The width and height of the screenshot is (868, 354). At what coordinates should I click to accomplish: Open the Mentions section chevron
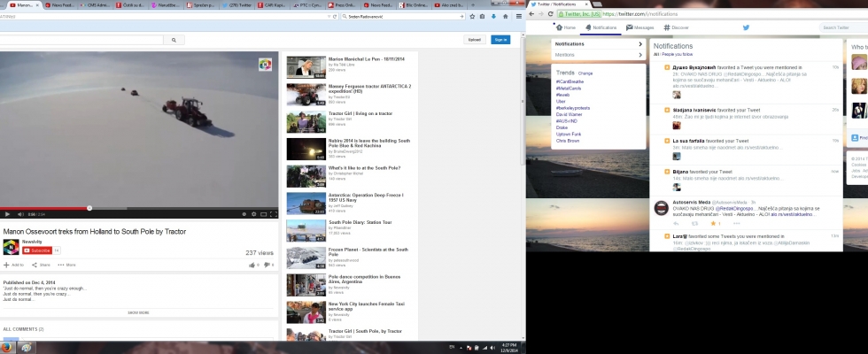(x=640, y=55)
